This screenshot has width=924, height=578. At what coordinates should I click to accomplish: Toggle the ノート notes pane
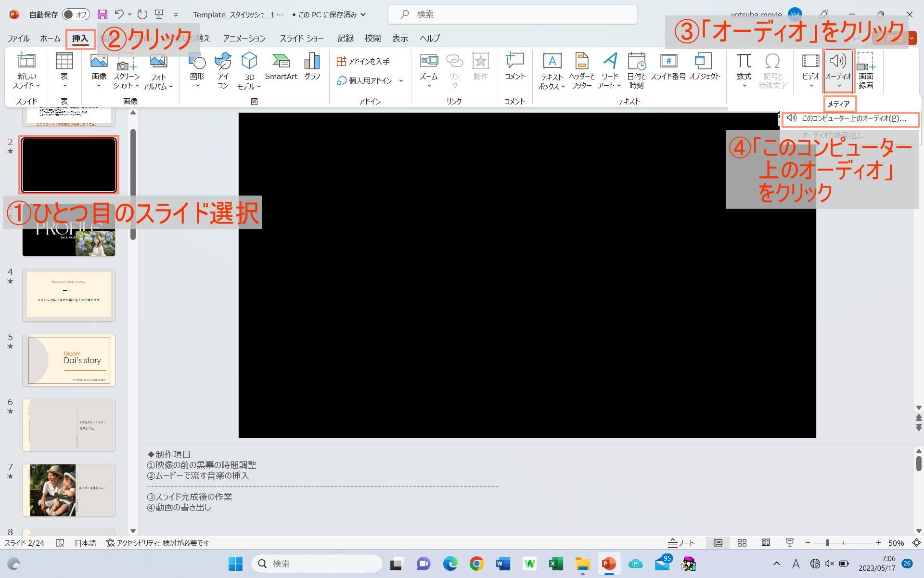(x=681, y=543)
